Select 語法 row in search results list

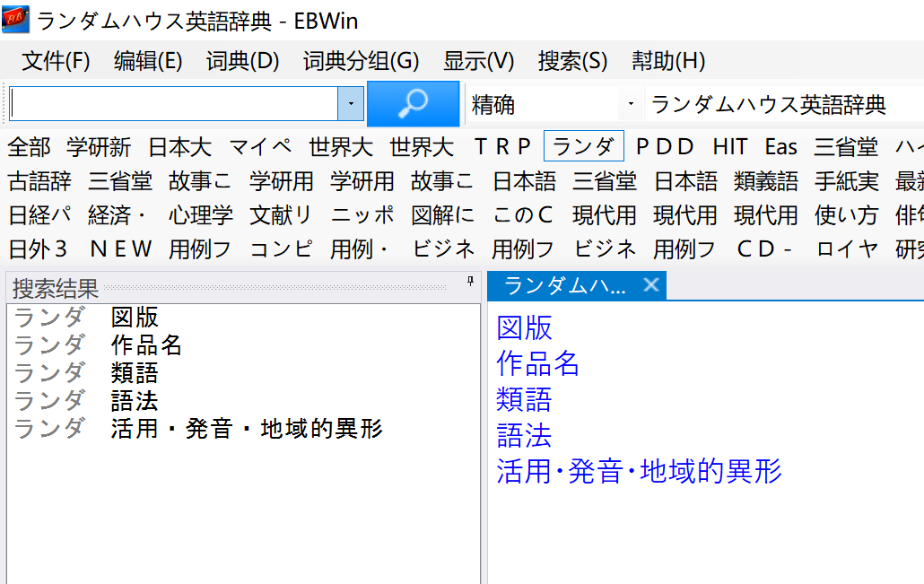243,401
